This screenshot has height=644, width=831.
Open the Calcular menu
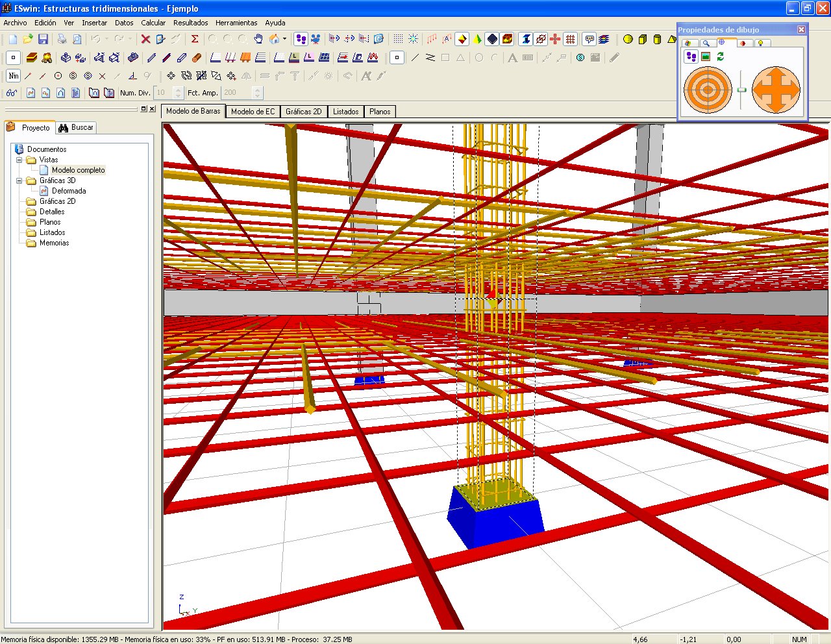[x=153, y=23]
